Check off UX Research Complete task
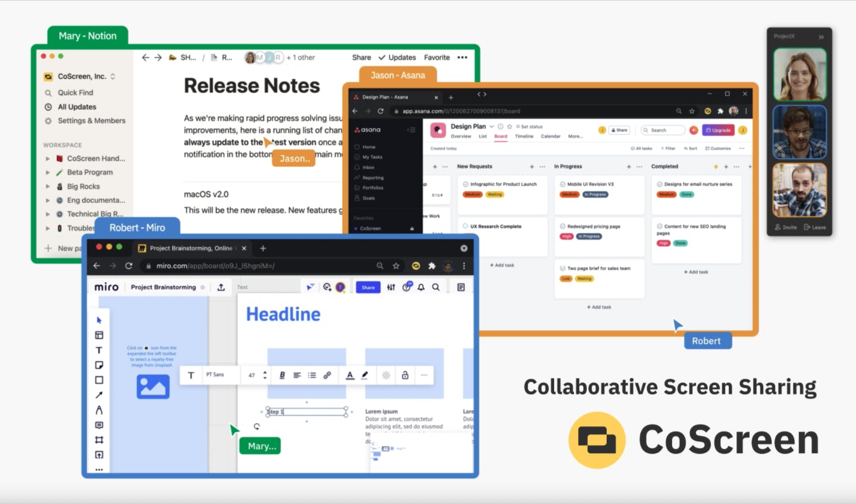 (465, 226)
